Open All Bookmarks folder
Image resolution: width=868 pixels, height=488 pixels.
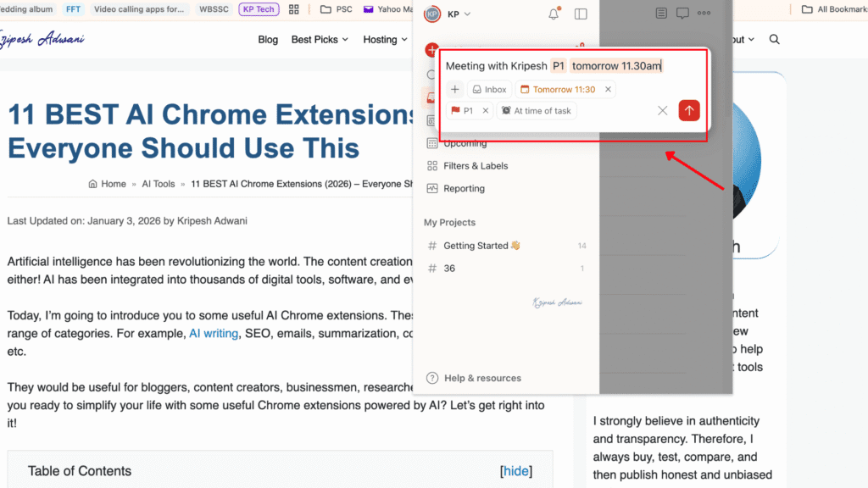pos(835,9)
